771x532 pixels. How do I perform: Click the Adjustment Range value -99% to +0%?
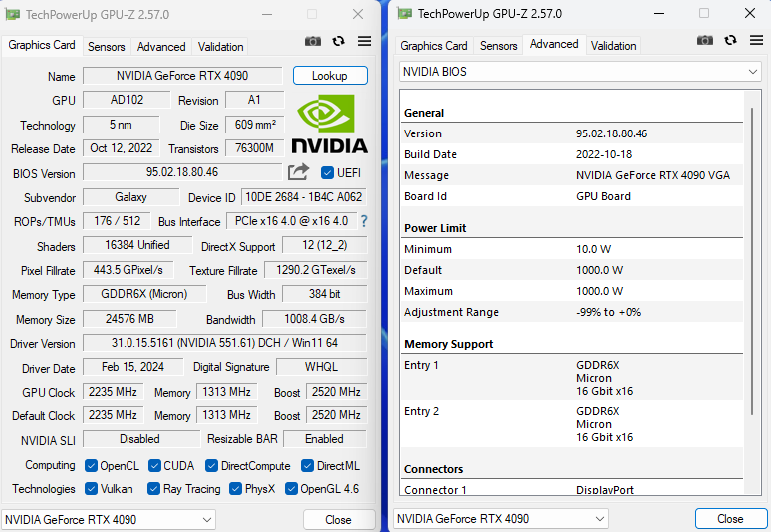tap(609, 312)
